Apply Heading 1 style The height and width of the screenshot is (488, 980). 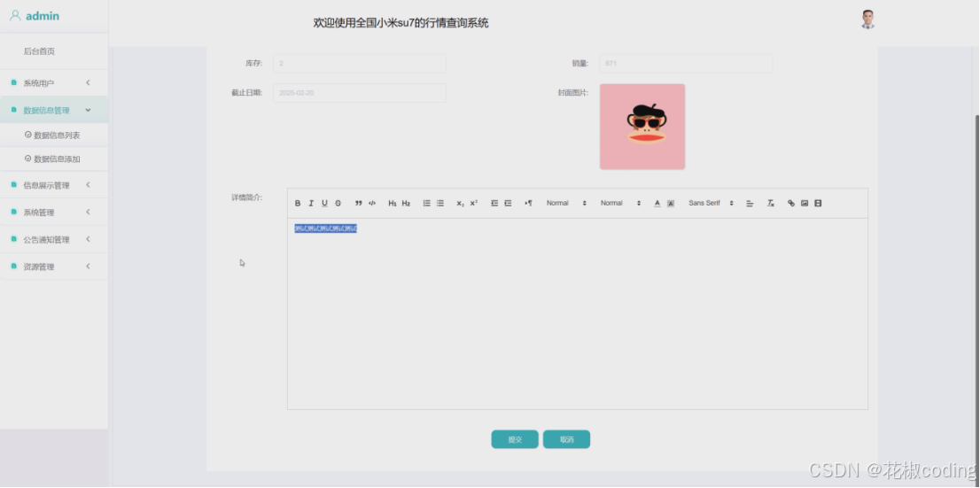click(393, 203)
